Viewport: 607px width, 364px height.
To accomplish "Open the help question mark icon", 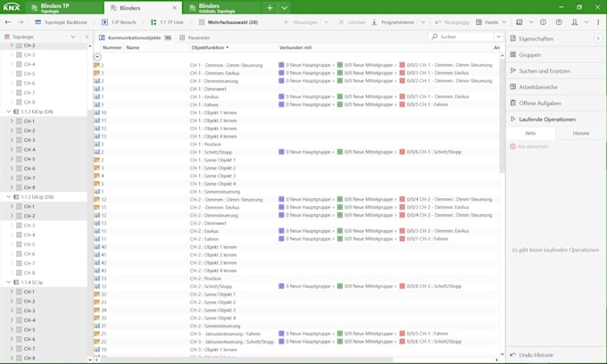I will (559, 22).
